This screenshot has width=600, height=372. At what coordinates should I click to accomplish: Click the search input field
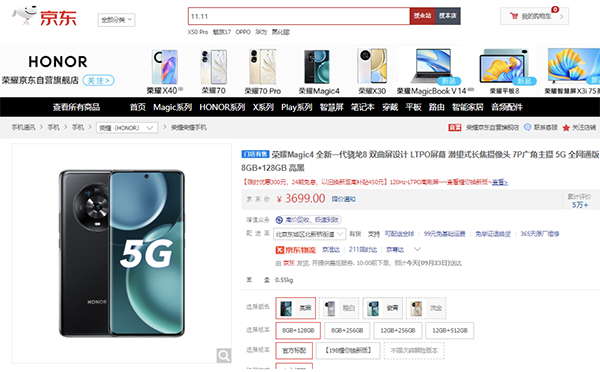pos(299,16)
